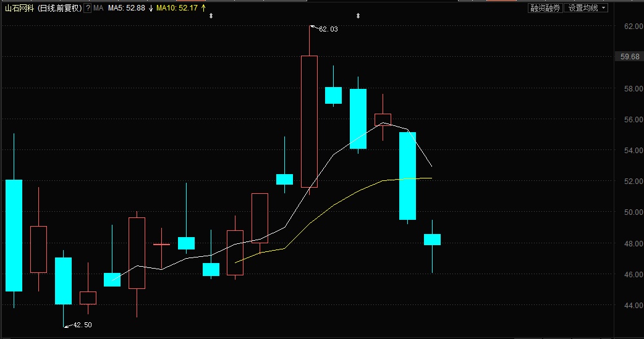The width and height of the screenshot is (644, 339).
Task: Click the highlighted 59.68 price tag on the axis
Action: point(630,57)
